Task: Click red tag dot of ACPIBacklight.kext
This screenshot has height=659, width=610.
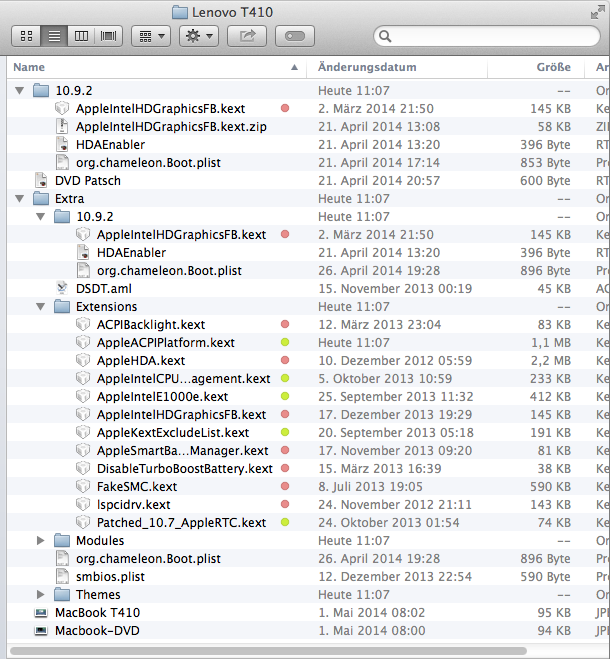Action: click(x=285, y=324)
